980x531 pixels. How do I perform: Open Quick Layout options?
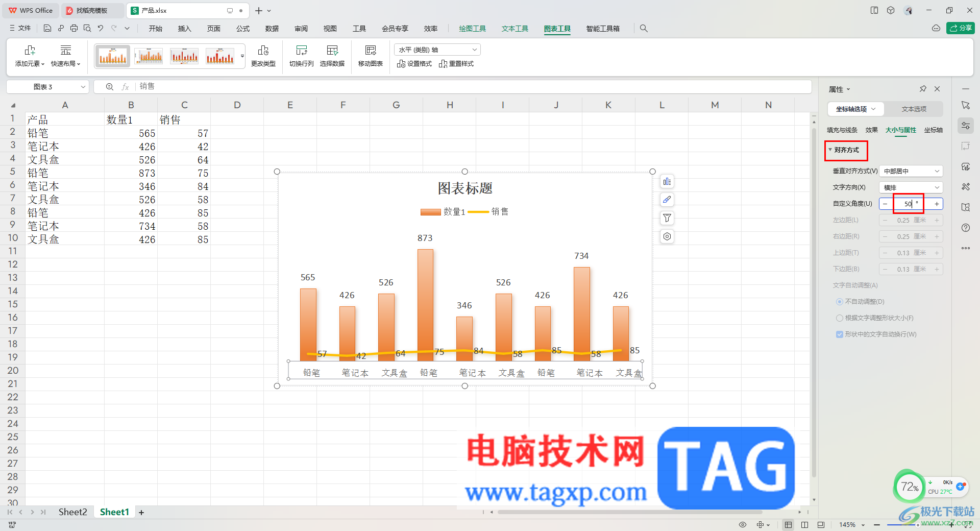pyautogui.click(x=66, y=56)
